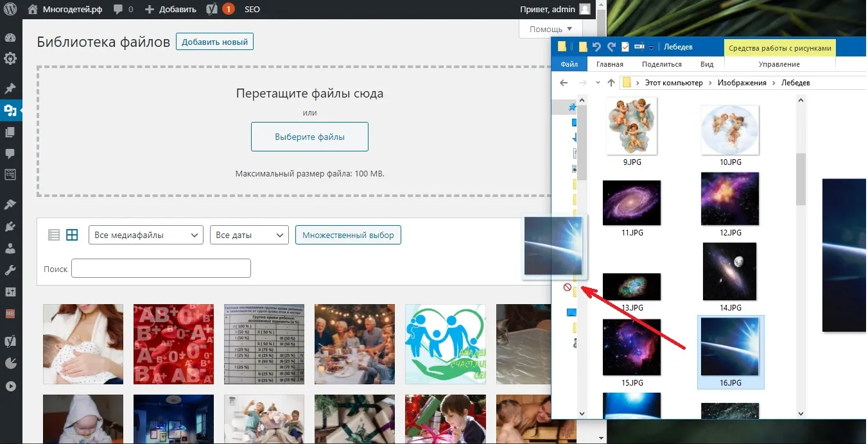Viewport: 868px width, 444px height.
Task: Open the Dashboard gauge icon in WordPress sidebar
Action: [x=10, y=38]
